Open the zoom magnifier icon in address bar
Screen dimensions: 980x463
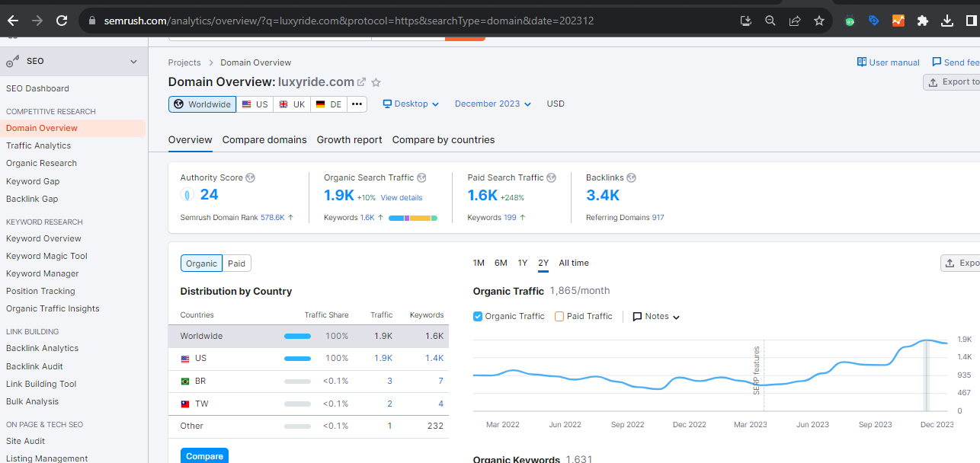pos(770,21)
